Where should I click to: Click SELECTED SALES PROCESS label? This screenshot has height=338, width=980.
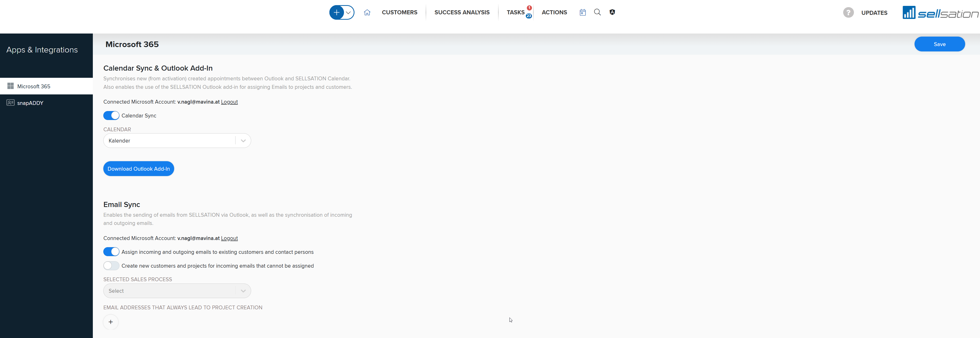[138, 279]
